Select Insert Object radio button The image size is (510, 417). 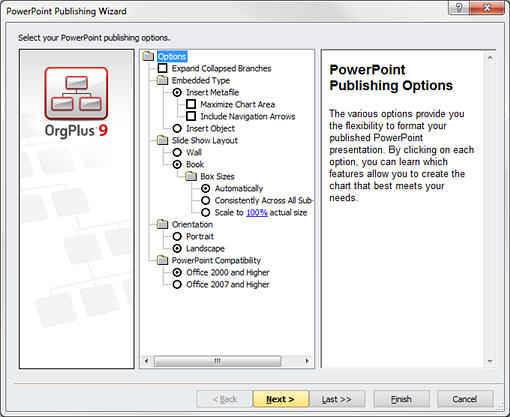coord(177,128)
